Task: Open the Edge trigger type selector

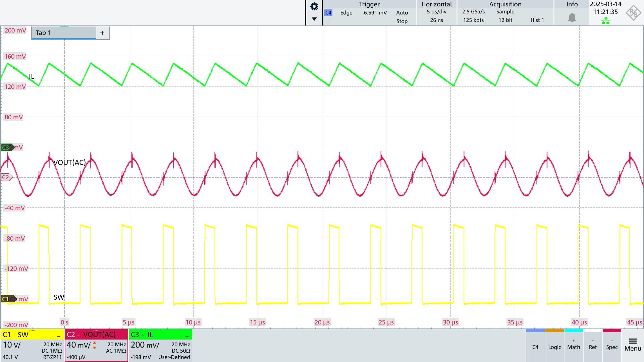Action: [x=346, y=13]
